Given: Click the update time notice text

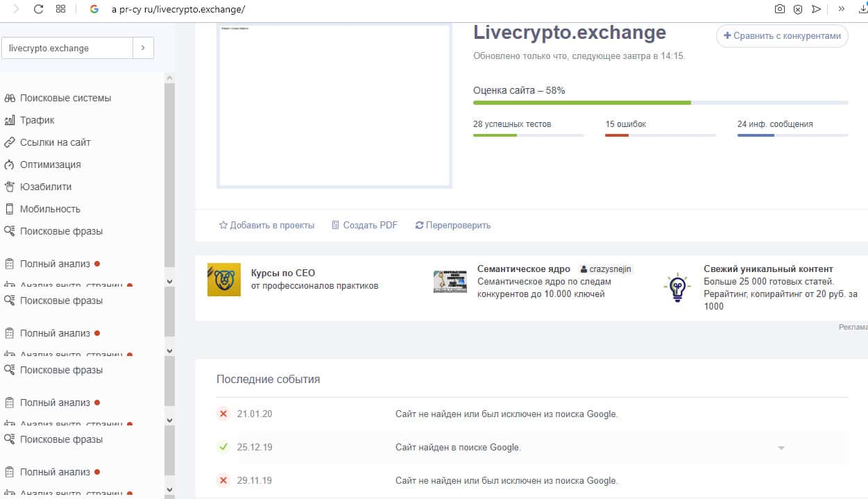Looking at the screenshot, I should [x=579, y=56].
